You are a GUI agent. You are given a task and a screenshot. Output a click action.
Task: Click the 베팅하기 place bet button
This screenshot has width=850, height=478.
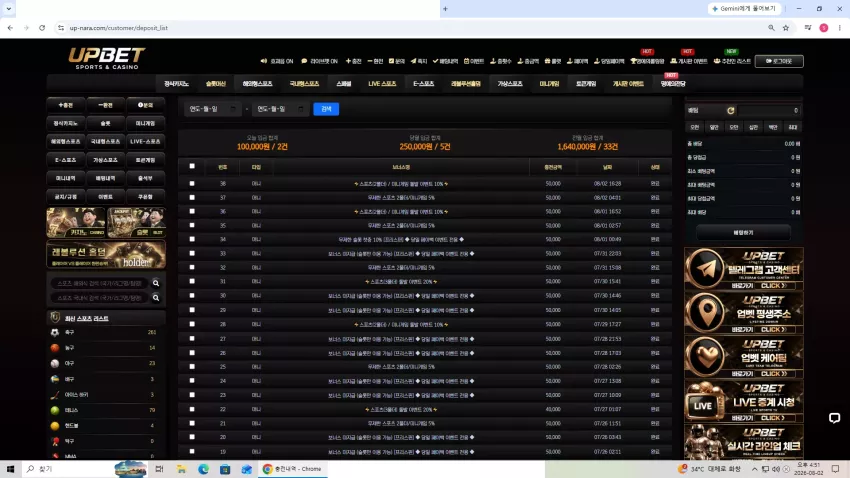coord(743,232)
